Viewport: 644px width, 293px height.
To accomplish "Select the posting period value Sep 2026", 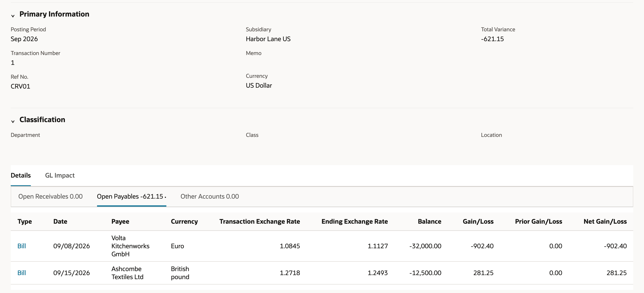I will pos(24,39).
